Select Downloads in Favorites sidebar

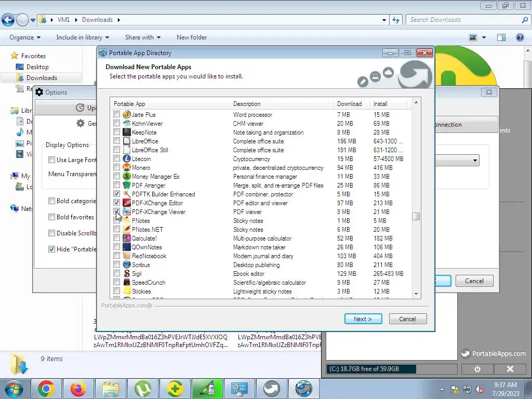(x=42, y=78)
